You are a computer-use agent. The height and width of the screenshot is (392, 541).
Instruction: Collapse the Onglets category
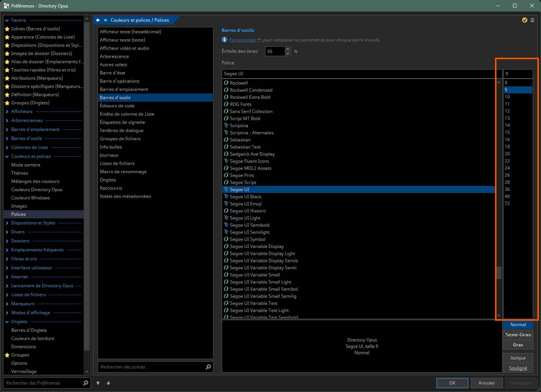7,322
